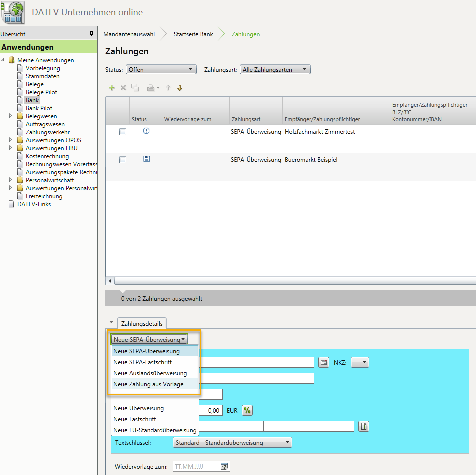Open the Status dropdown showing Offen
The image size is (476, 475).
pyautogui.click(x=161, y=69)
